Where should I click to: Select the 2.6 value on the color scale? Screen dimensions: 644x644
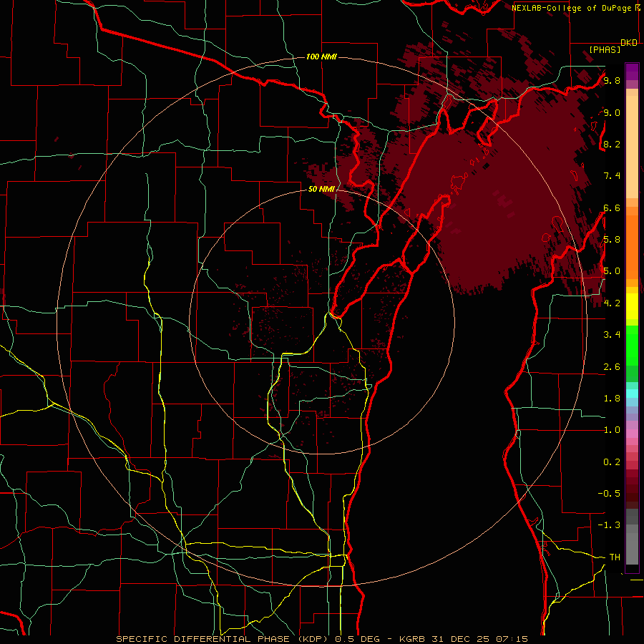(612, 367)
